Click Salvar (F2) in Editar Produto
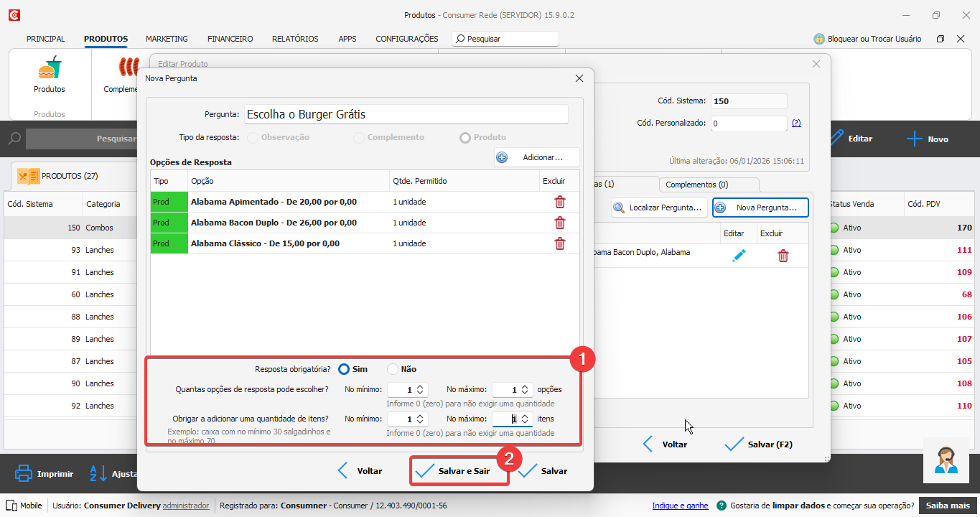 click(759, 444)
